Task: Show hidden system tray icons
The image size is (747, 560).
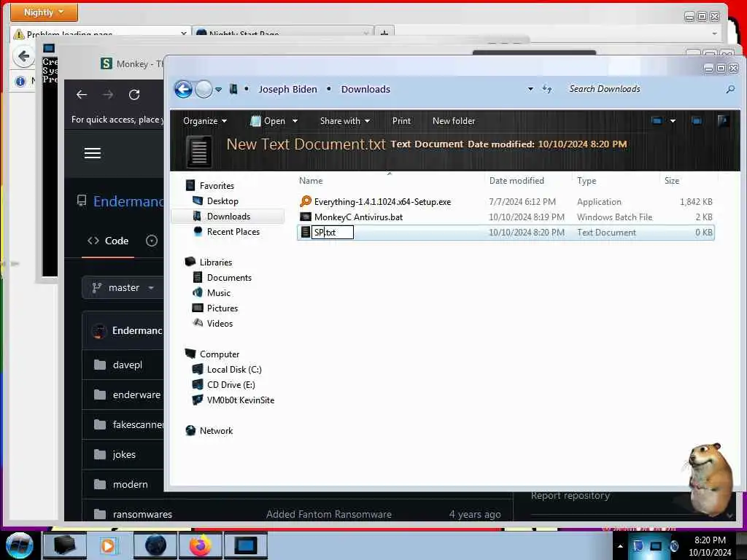Action: point(620,546)
